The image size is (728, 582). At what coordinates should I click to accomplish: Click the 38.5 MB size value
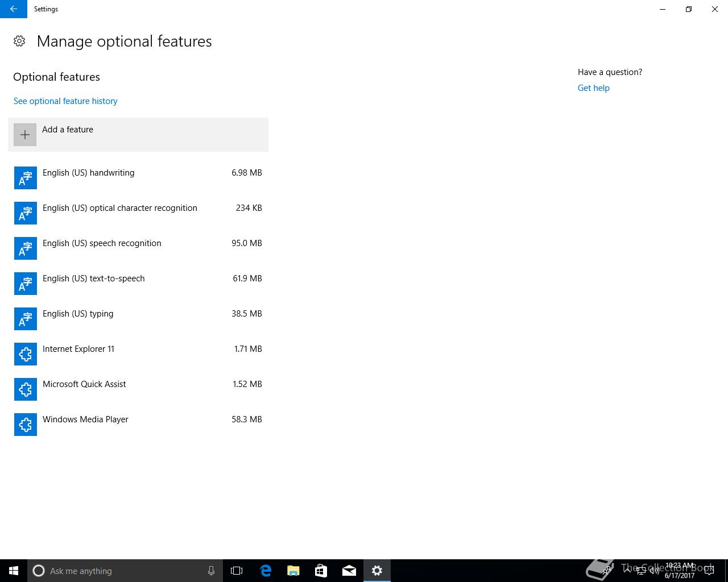click(x=247, y=314)
